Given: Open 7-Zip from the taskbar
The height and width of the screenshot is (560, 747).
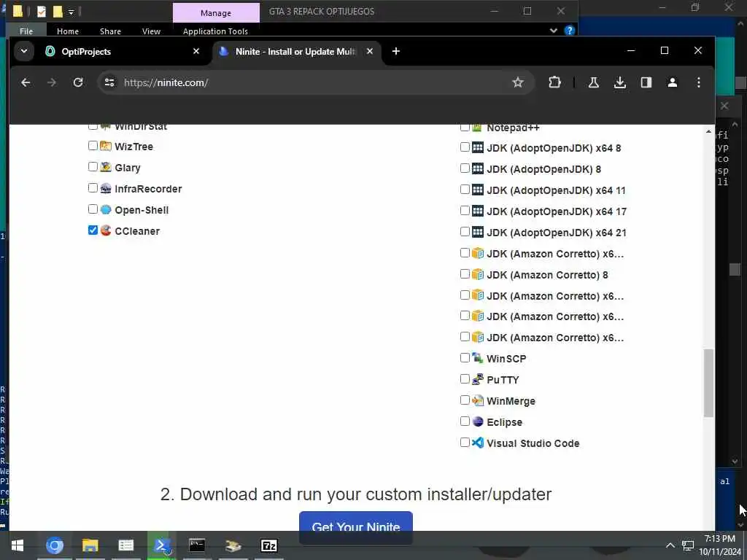Looking at the screenshot, I should click(x=269, y=545).
